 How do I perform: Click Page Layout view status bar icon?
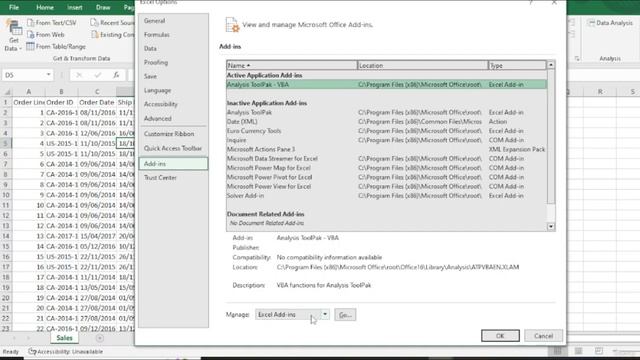(578, 351)
